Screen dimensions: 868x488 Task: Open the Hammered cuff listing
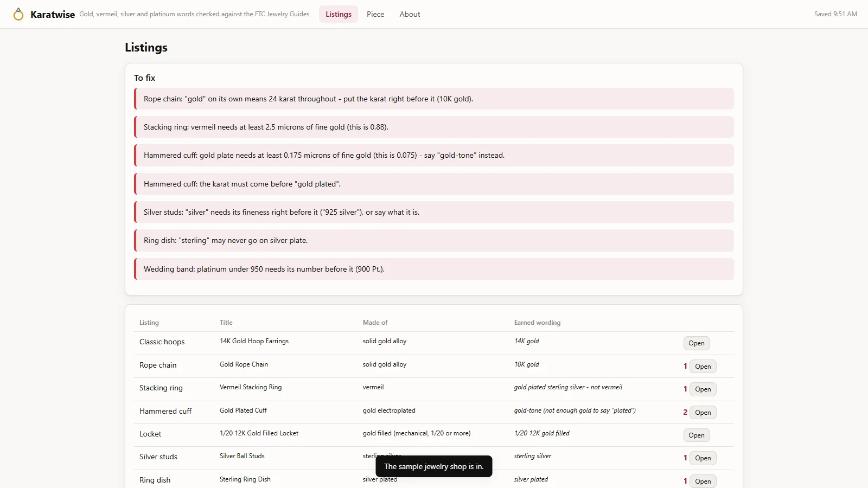click(x=703, y=413)
